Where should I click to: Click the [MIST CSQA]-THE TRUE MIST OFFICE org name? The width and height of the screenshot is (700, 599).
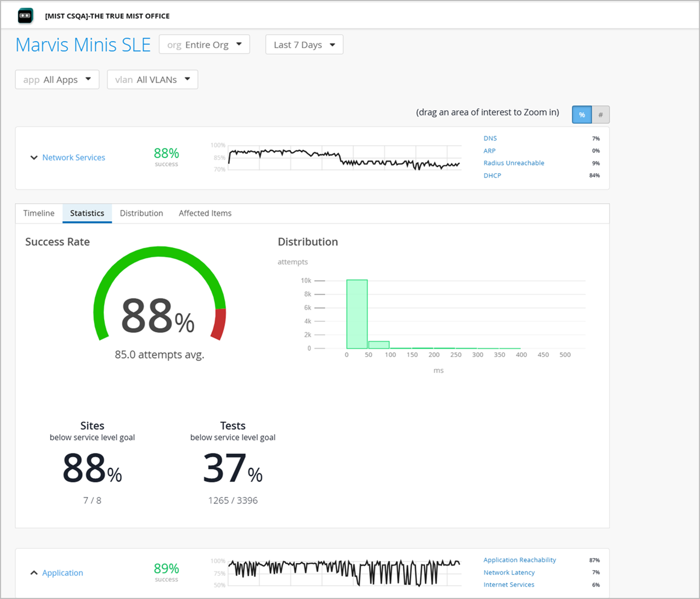(107, 16)
